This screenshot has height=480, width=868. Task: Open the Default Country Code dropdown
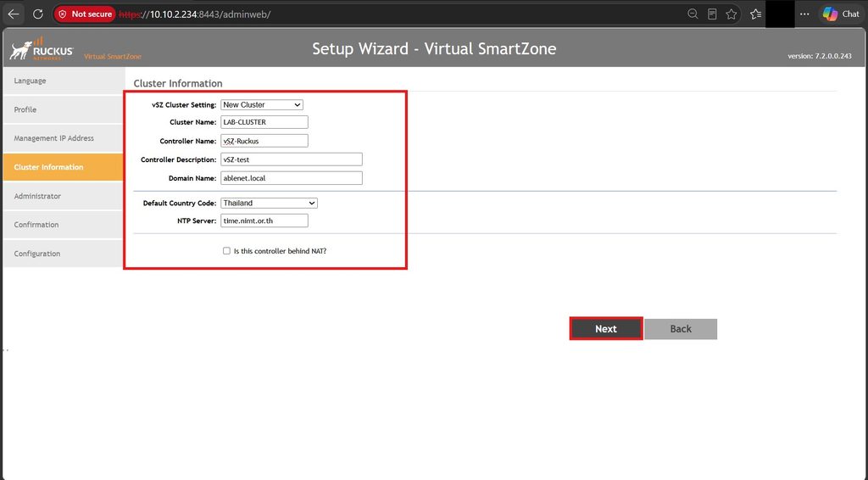point(269,204)
